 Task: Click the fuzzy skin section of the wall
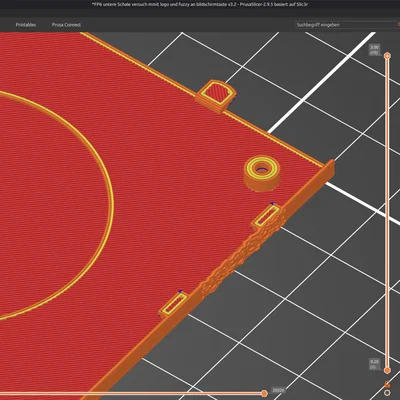(240, 256)
